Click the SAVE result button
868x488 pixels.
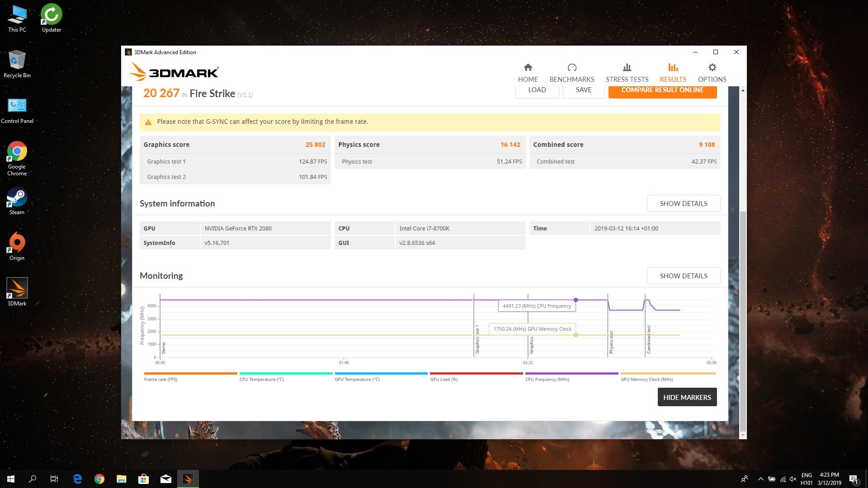(584, 90)
